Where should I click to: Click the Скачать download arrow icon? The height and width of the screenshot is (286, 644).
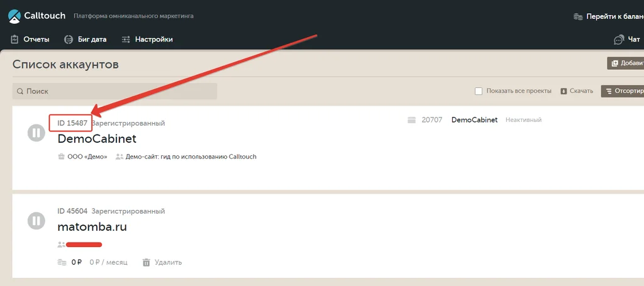pyautogui.click(x=563, y=91)
